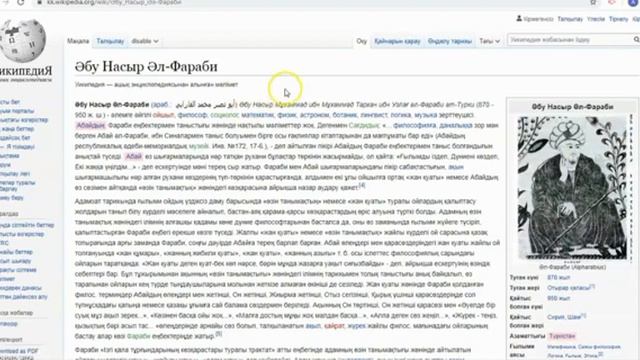Image resolution: width=640 pixels, height=360 pixels.
Task: Click the search magnifier icon
Action: pos(636,40)
